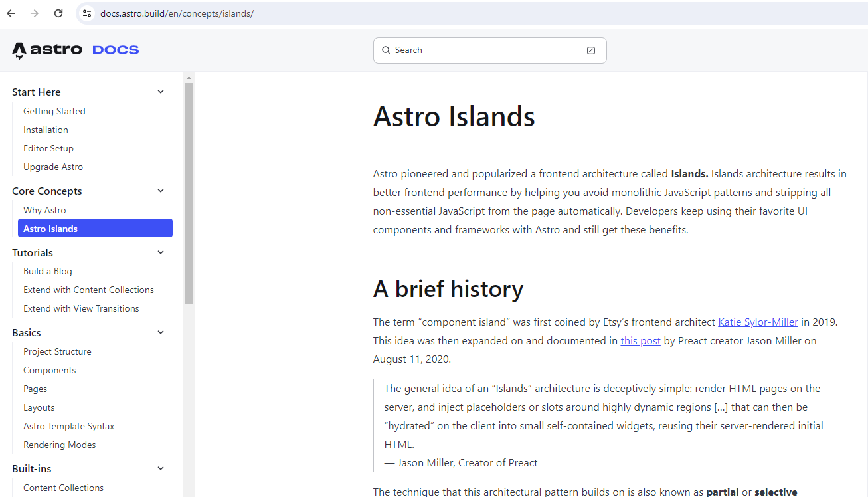
Task: Go to Rendering Modes page
Action: coord(60,445)
